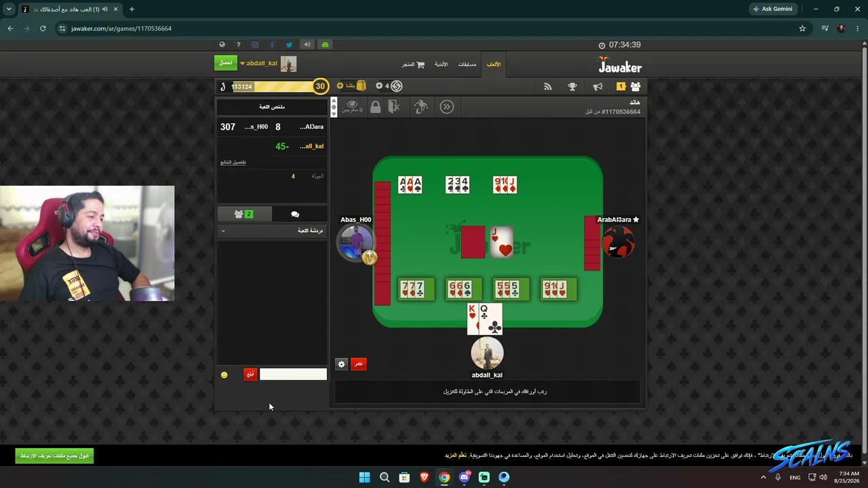The height and width of the screenshot is (488, 868).
Task: Switch to the players tab with badge 2
Action: (x=244, y=214)
